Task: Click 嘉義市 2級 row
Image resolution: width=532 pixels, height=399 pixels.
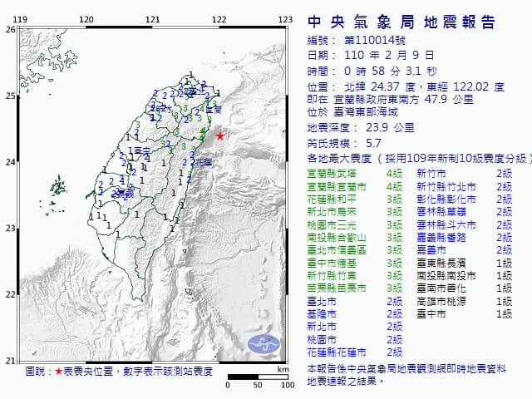Action: point(465,250)
